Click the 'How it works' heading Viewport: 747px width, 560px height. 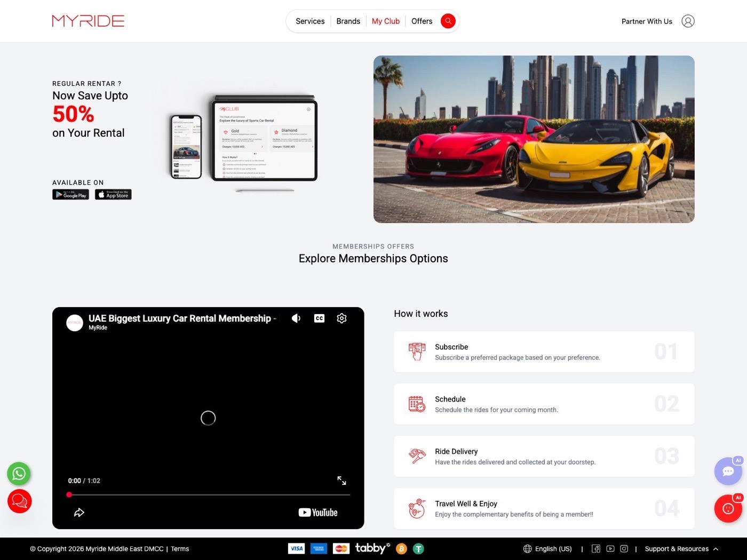[x=421, y=314]
